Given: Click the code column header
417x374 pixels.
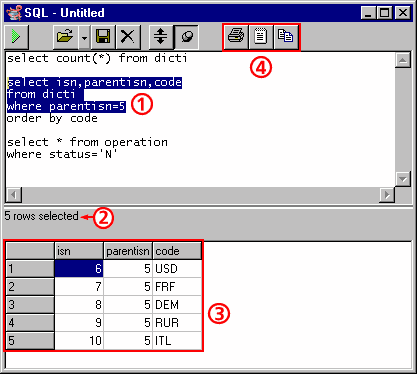Looking at the screenshot, I should [x=177, y=251].
